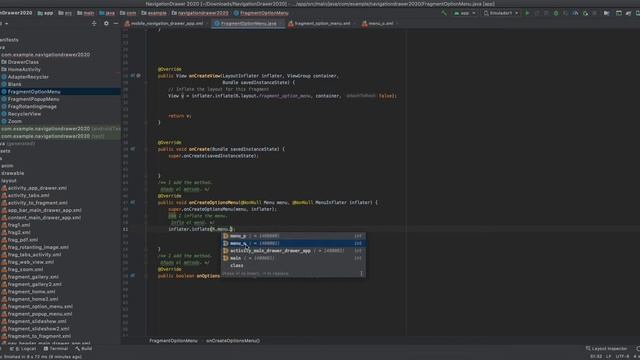The width and height of the screenshot is (640, 360).
Task: Click the Attach debugger to process icon
Action: pyautogui.click(x=585, y=13)
